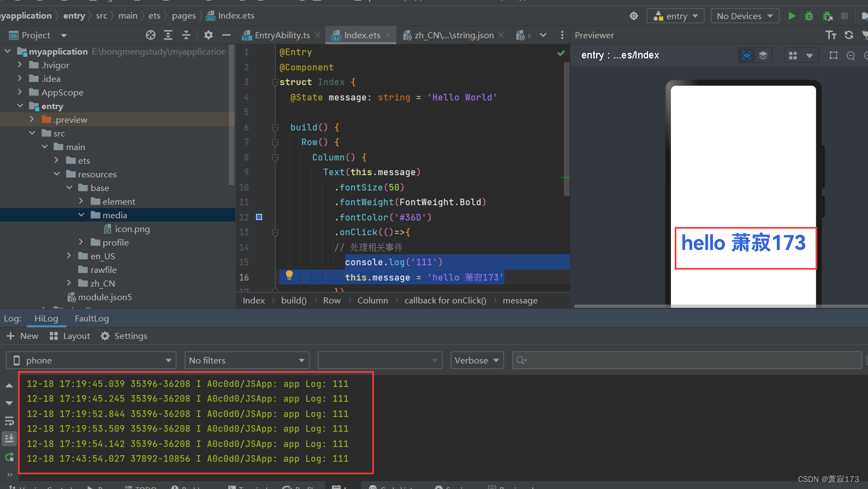This screenshot has width=868, height=489.
Task: Click the #36D color swatch in the gutter
Action: point(259,217)
